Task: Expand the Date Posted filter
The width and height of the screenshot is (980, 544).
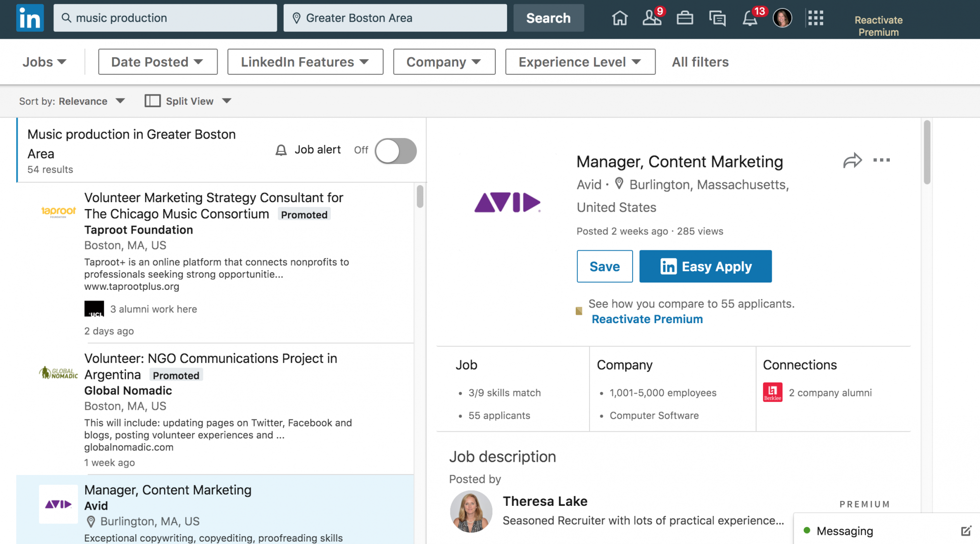Action: coord(158,62)
